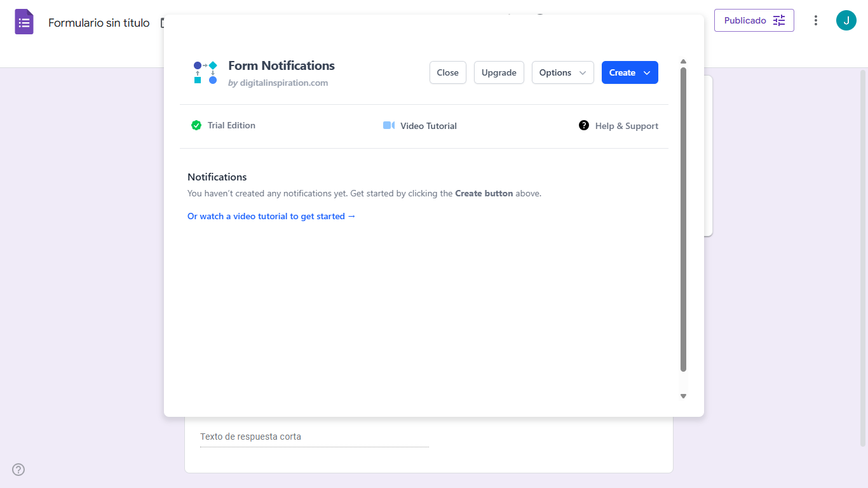Open the Google Forms home icon

(24, 22)
